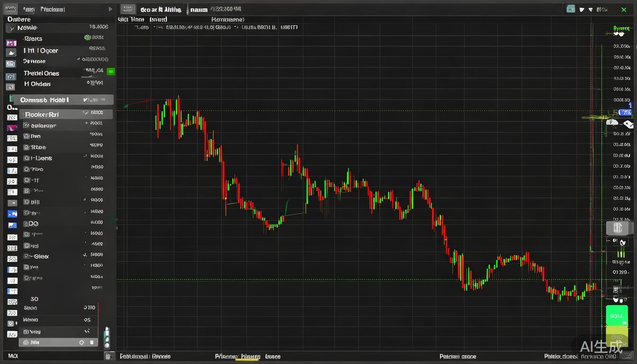Click the pink icon at top of left sidebar
The height and width of the screenshot is (364, 637).
coord(11,43)
